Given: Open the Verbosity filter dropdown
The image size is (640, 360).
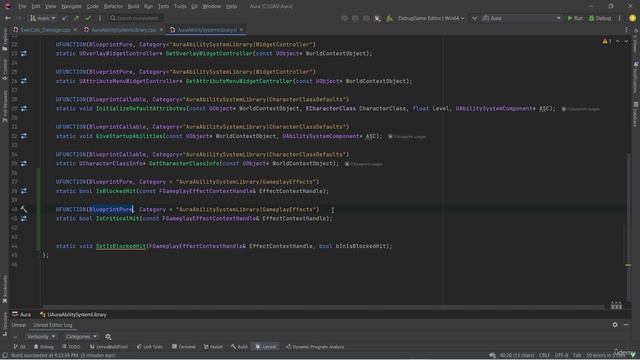Looking at the screenshot, I should coord(41,337).
